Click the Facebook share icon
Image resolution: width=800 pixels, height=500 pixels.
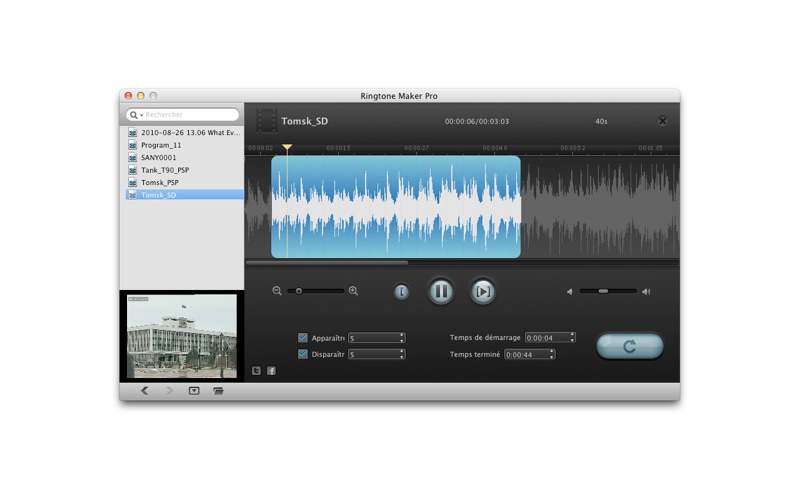(271, 371)
